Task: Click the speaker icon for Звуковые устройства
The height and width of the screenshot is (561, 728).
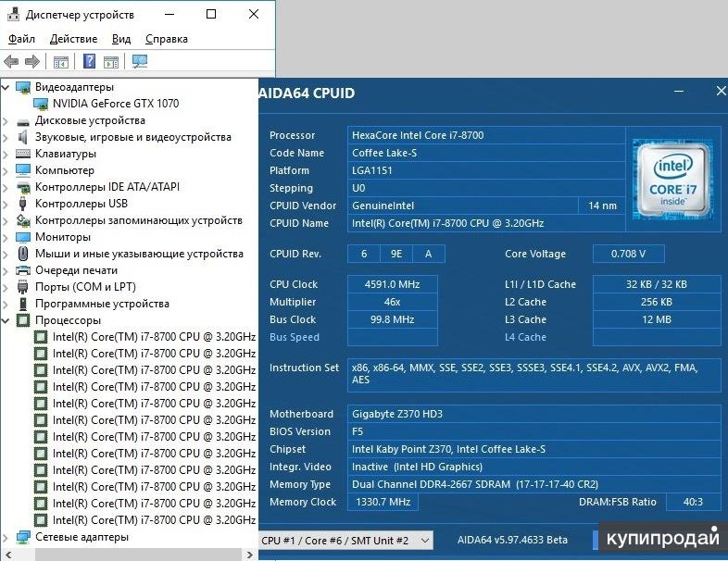Action: point(23,137)
